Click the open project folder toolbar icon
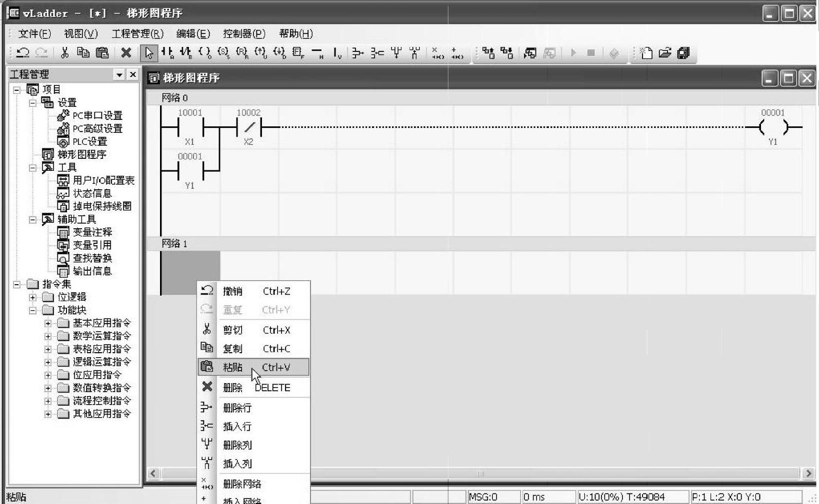The width and height of the screenshot is (819, 504). [665, 53]
